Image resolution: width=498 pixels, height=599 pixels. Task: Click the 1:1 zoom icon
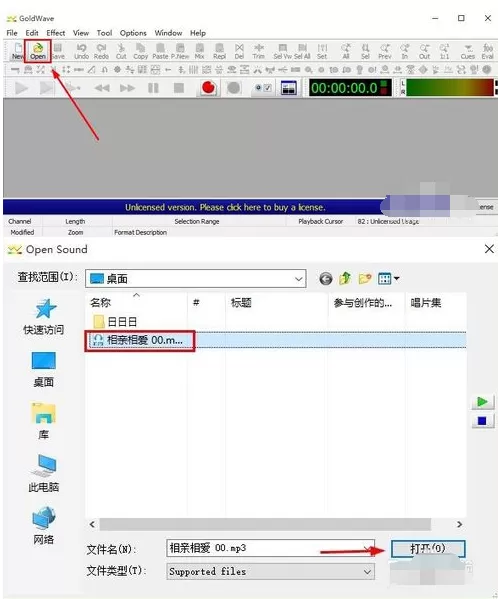444,51
